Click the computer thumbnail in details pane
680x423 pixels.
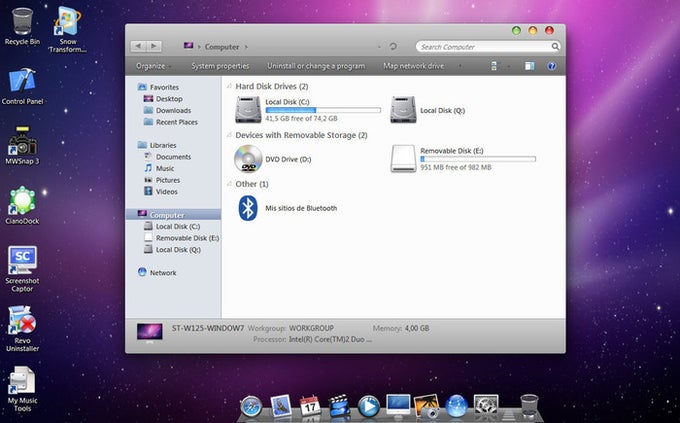pos(150,333)
